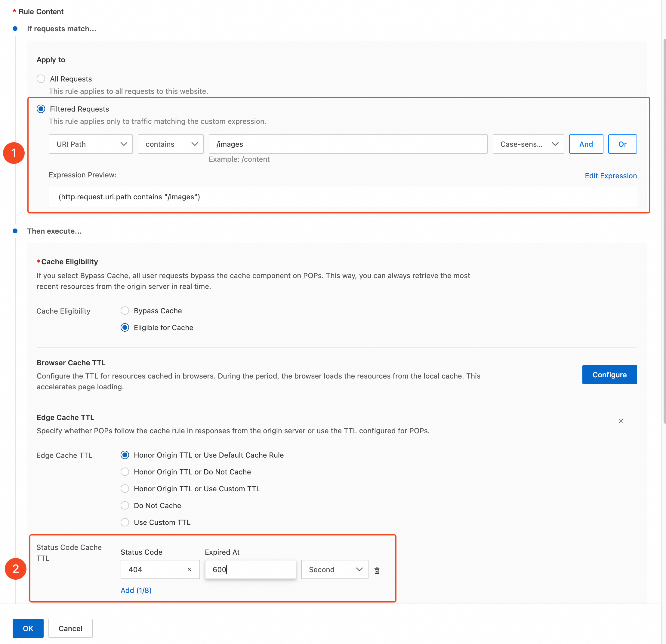Click Configure for Browser Cache TTL
The width and height of the screenshot is (666, 644).
(x=609, y=374)
